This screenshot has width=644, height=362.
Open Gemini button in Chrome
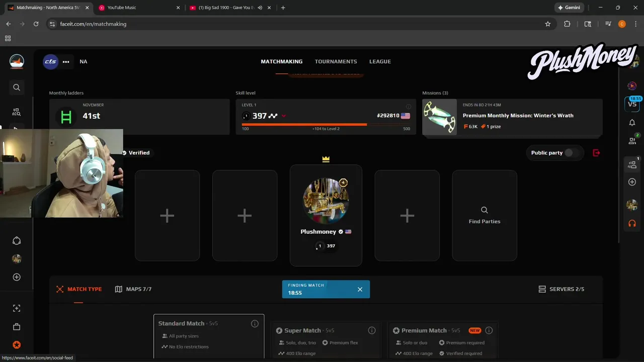pyautogui.click(x=569, y=8)
